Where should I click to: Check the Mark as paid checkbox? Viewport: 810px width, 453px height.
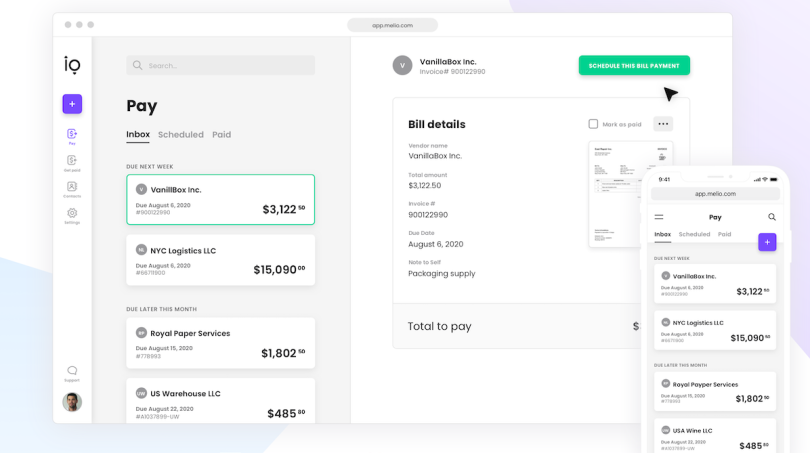coord(593,124)
